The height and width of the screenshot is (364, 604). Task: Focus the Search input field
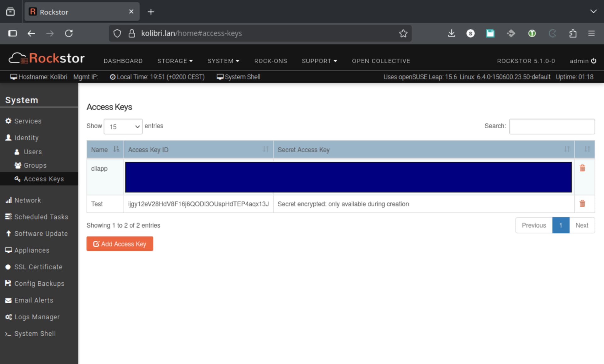tap(551, 126)
